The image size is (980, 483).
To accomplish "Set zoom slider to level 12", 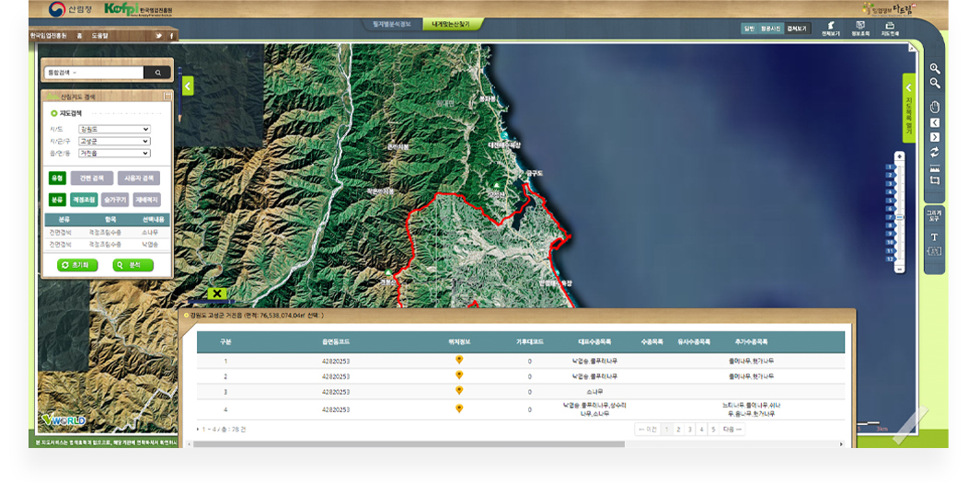I will pyautogui.click(x=890, y=259).
